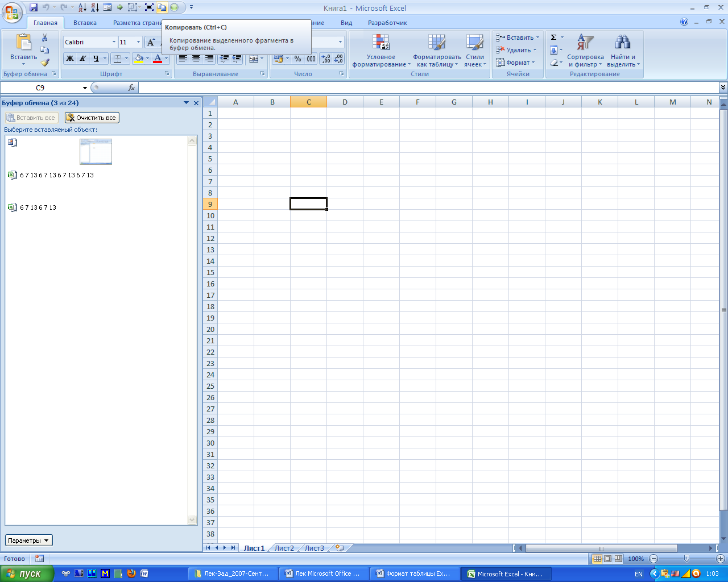Switch to the Вид ribbon tab
The image size is (728, 582).
(346, 23)
